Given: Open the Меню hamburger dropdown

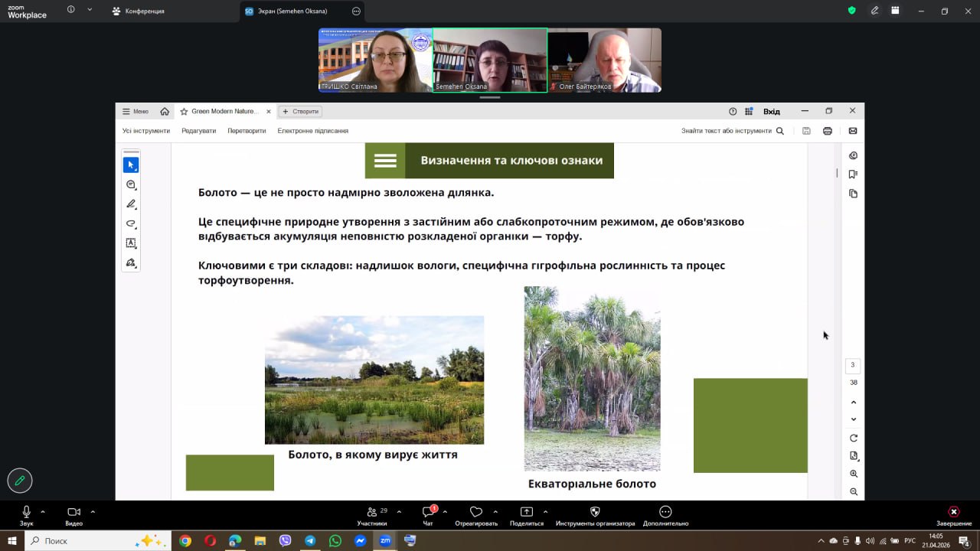Looking at the screenshot, I should [x=136, y=112].
